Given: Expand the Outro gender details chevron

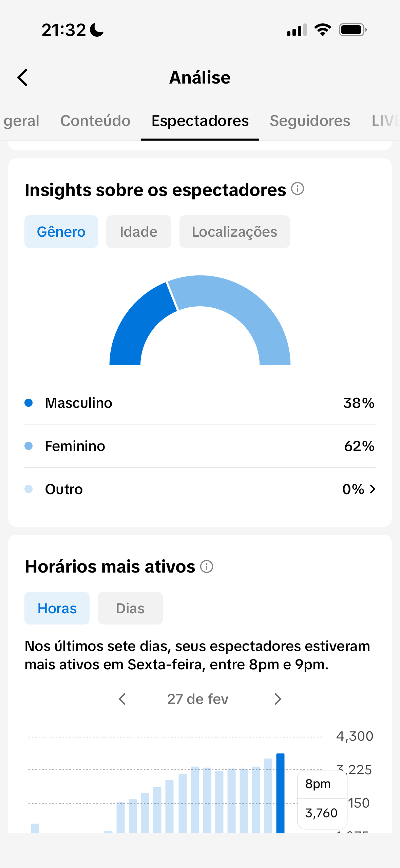Looking at the screenshot, I should click(x=373, y=489).
